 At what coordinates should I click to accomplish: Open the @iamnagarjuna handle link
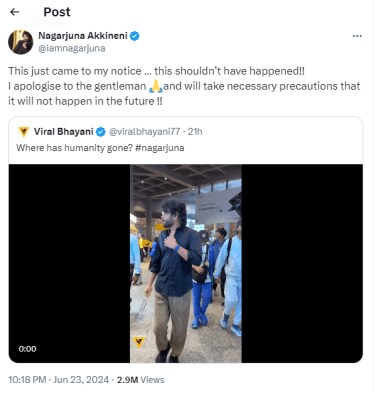[72, 48]
